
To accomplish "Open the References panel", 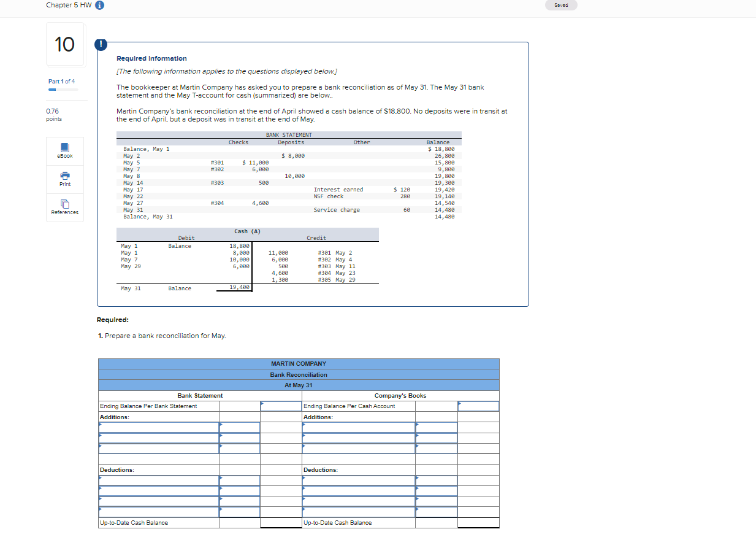I will coord(64,207).
